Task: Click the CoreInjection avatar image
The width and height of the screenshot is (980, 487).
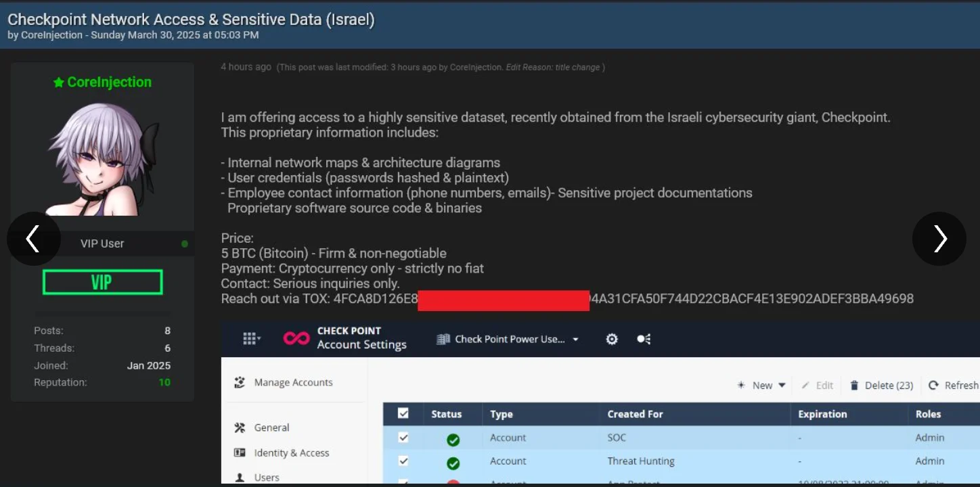Action: pos(102,160)
